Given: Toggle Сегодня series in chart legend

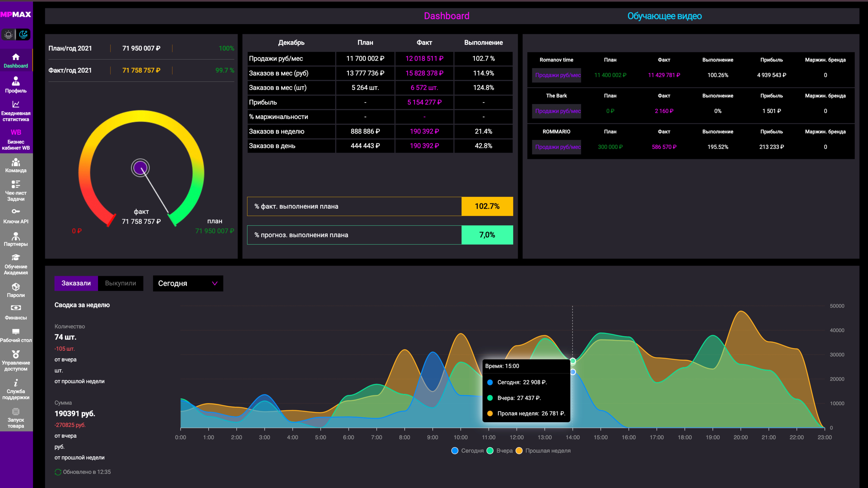Looking at the screenshot, I should (x=467, y=451).
